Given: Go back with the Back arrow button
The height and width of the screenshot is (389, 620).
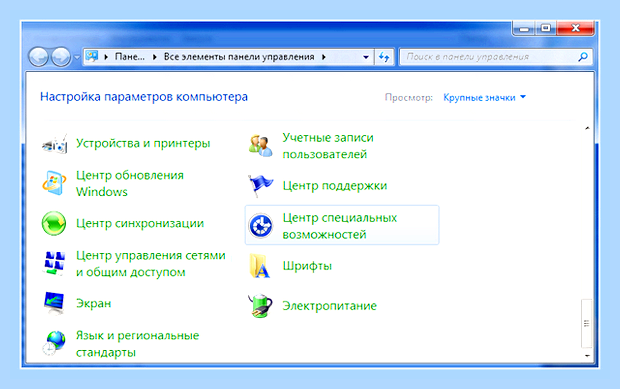Looking at the screenshot, I should point(38,57).
